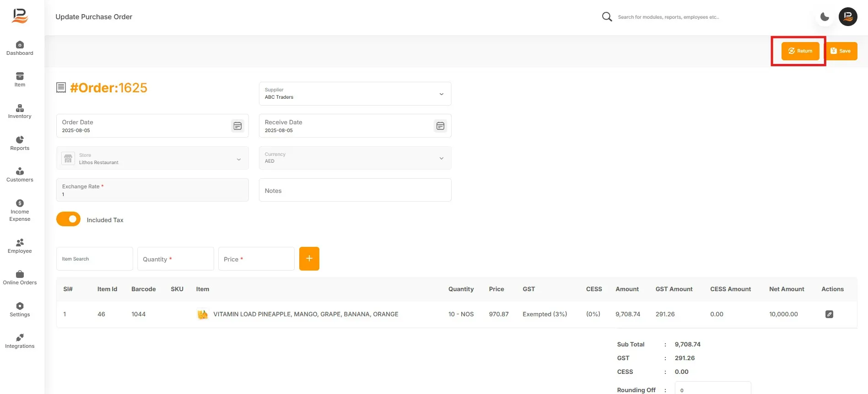
Task: Open the Dashboard sidebar icon
Action: (x=20, y=45)
